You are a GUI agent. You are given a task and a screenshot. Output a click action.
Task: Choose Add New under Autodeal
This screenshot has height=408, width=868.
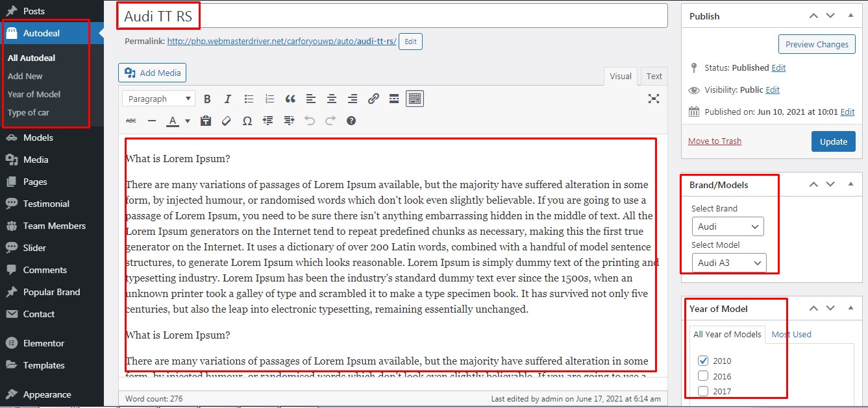click(x=25, y=76)
